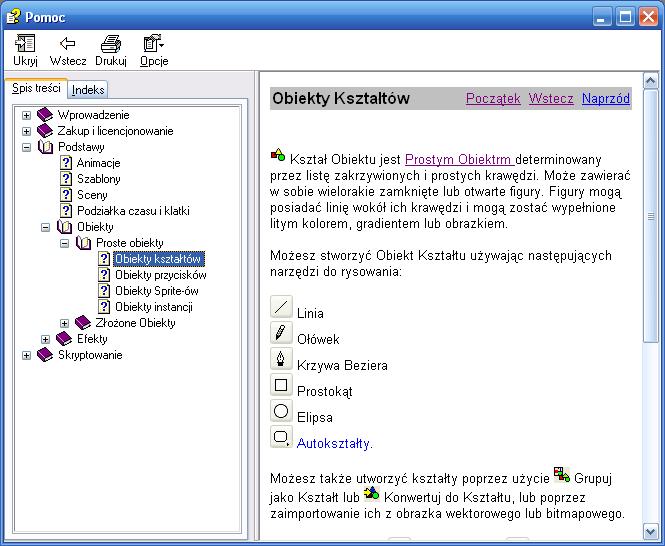Open the Sceny topic
Image resolution: width=665 pixels, height=546 pixels.
(92, 195)
